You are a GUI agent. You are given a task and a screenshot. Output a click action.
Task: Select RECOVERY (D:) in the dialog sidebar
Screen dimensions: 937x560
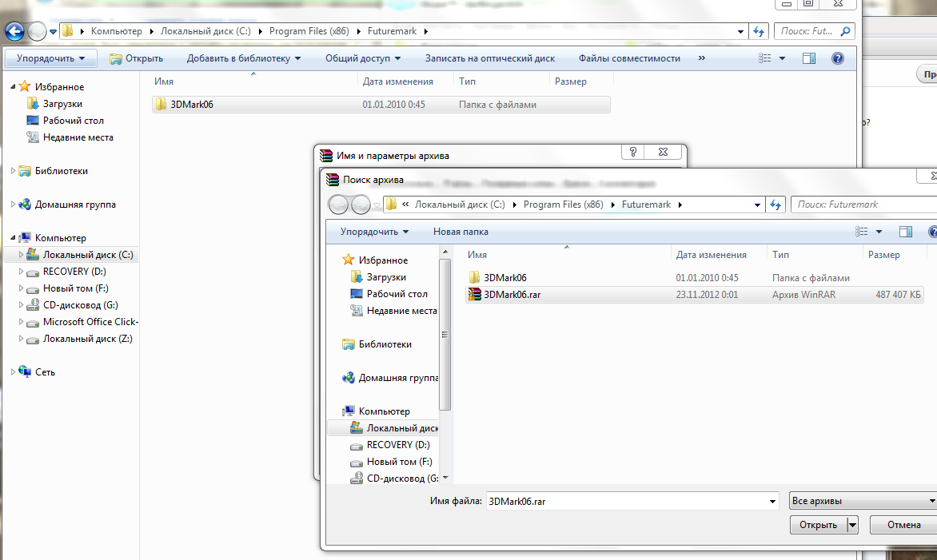(398, 445)
